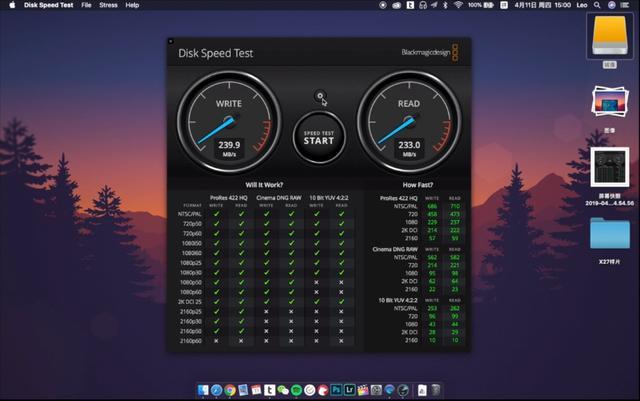640x401 pixels.
Task: Open the Notification Center icon
Action: click(625, 5)
